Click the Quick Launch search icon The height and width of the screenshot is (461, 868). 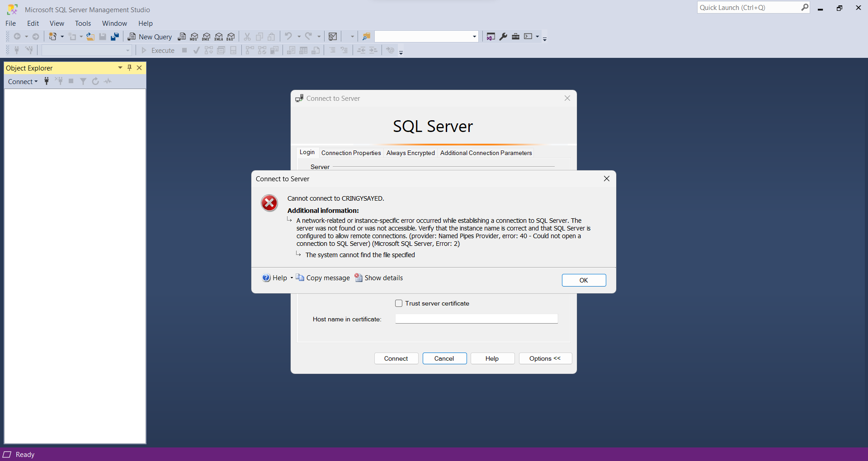805,7
